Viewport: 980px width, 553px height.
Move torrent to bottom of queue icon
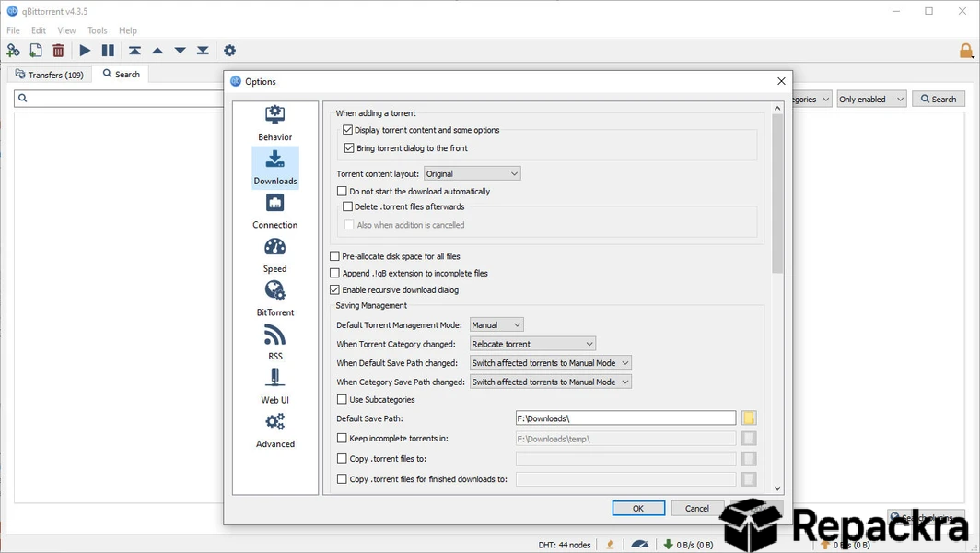click(x=203, y=51)
